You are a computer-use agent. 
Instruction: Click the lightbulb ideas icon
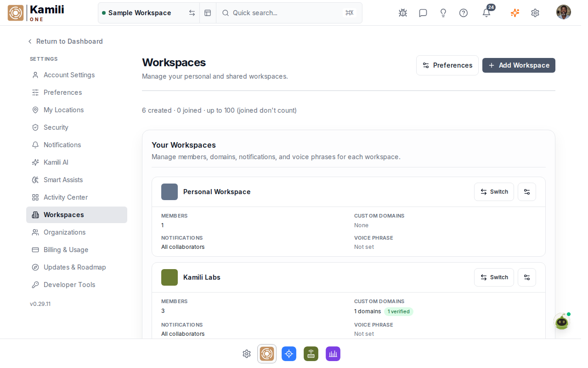443,13
